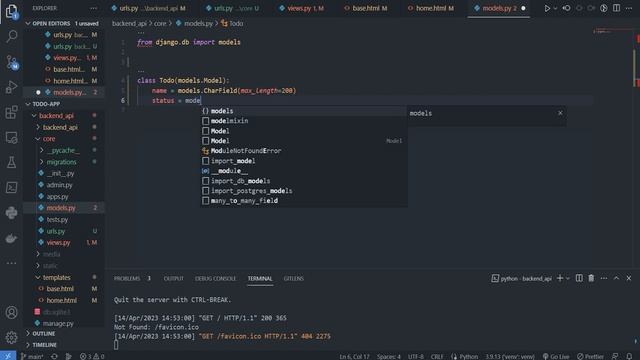Open the Search view in activity bar
This screenshot has width=640, height=360.
pos(11,37)
